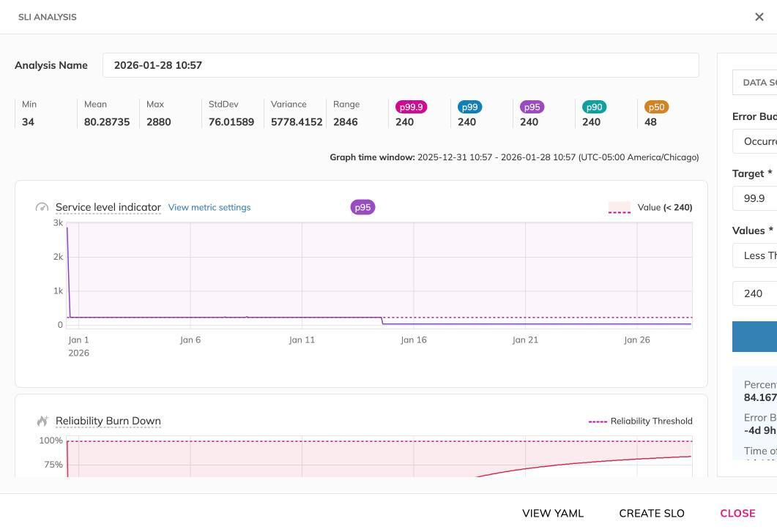Edit the Analysis Name input field
777x532 pixels.
(x=401, y=65)
